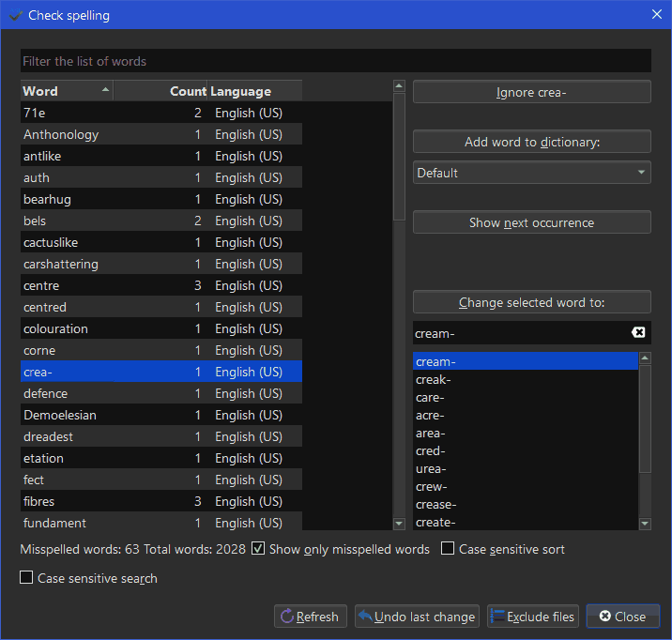Select the suggestion create-
The height and width of the screenshot is (640, 672).
tap(526, 522)
